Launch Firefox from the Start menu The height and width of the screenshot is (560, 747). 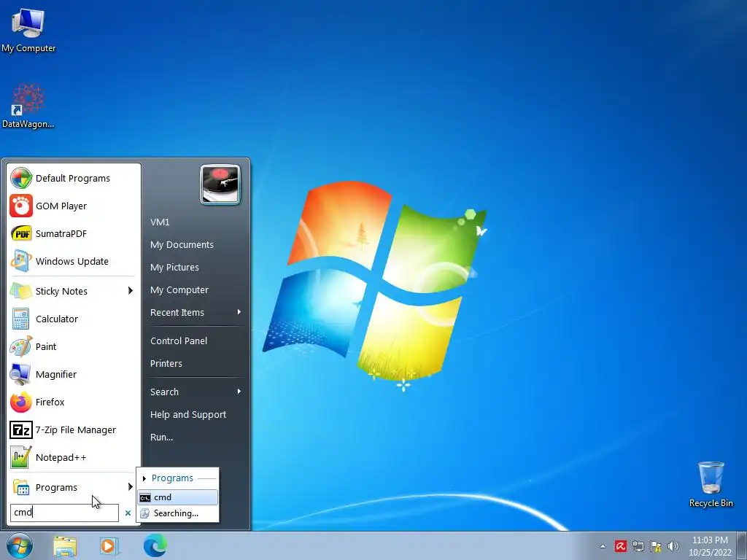pos(74,402)
